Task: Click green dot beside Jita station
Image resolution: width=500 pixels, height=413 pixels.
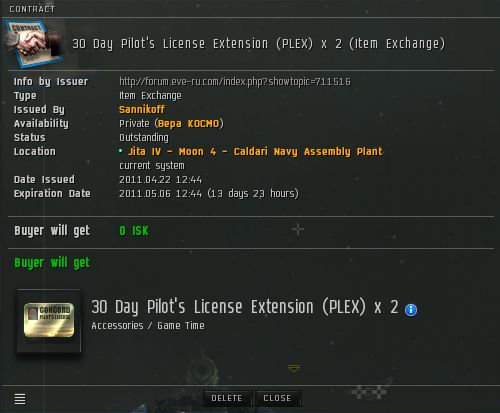Action: point(120,151)
